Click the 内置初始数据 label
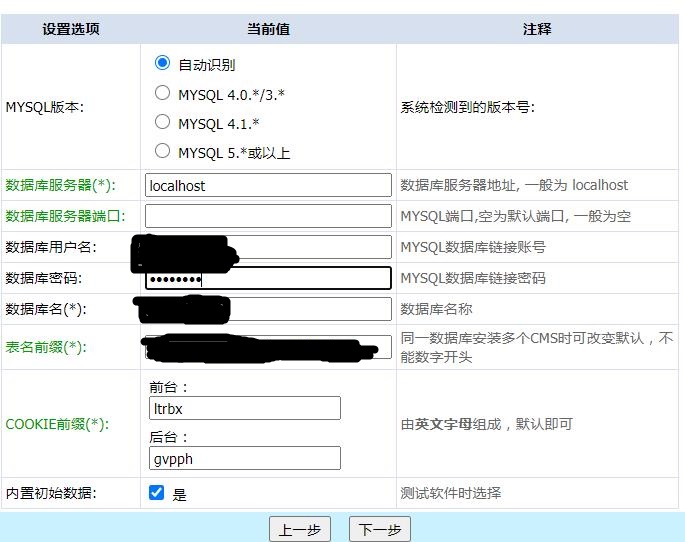The width and height of the screenshot is (685, 542). 51,493
